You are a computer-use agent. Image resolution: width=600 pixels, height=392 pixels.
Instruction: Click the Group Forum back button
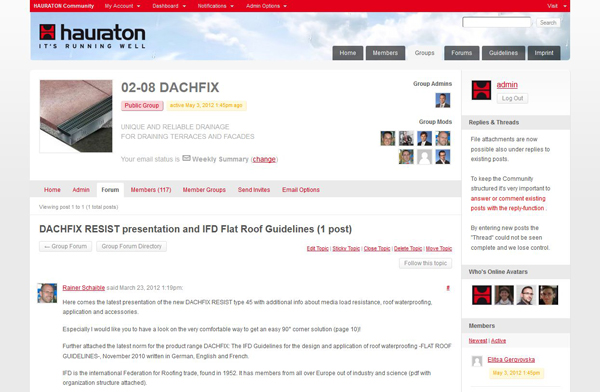(x=65, y=247)
